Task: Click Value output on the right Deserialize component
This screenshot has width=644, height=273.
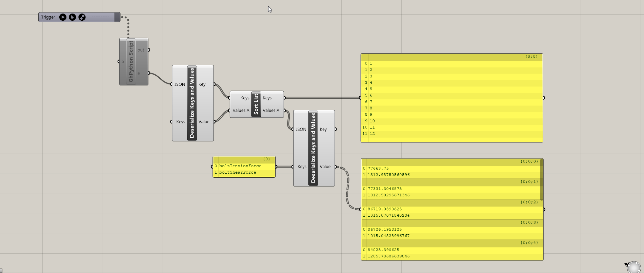Action: point(325,167)
